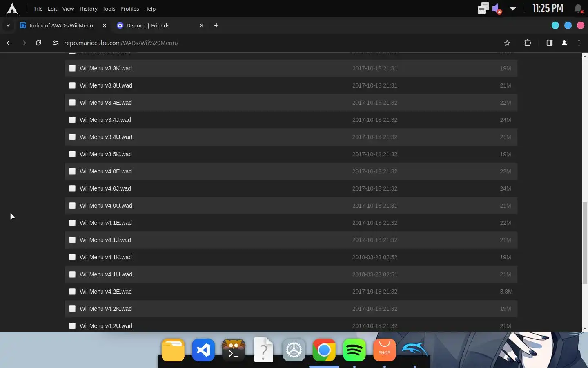
Task: Open the View menu
Action: pyautogui.click(x=68, y=9)
